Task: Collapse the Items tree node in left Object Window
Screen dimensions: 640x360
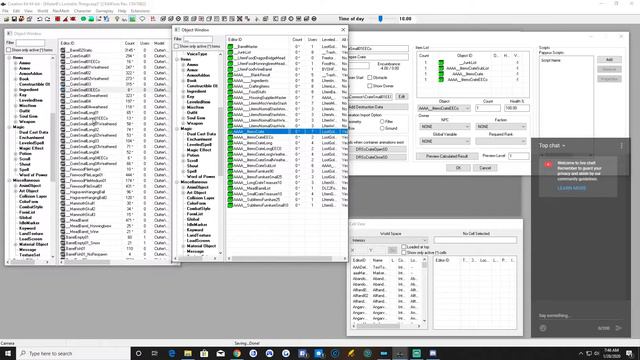Action: point(10,58)
